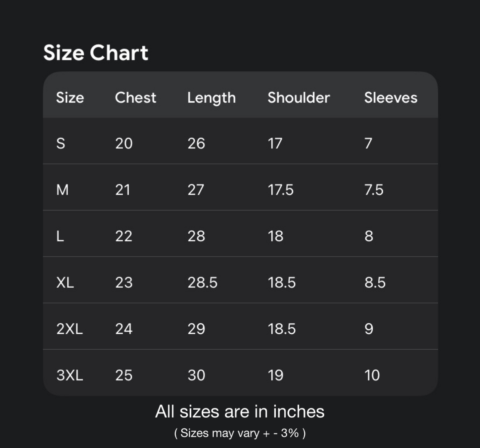Image resolution: width=480 pixels, height=448 pixels.
Task: Click the Size Chart heading
Action: pos(96,53)
